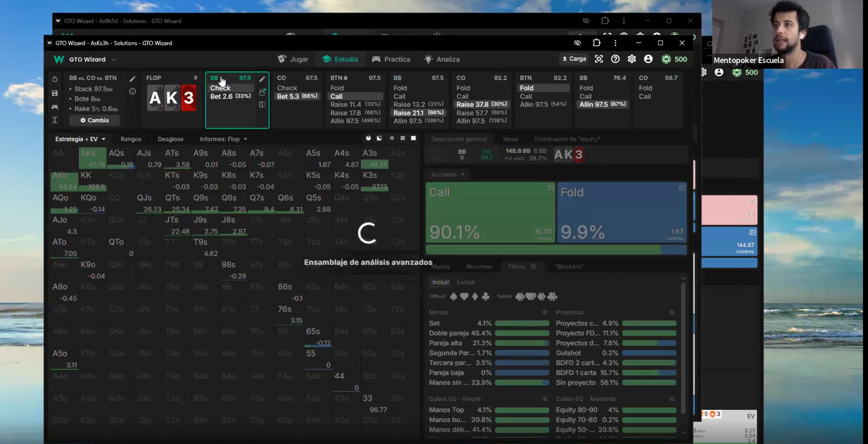Click the green Call 90.1% action block
This screenshot has height=444, width=868.
pos(490,213)
